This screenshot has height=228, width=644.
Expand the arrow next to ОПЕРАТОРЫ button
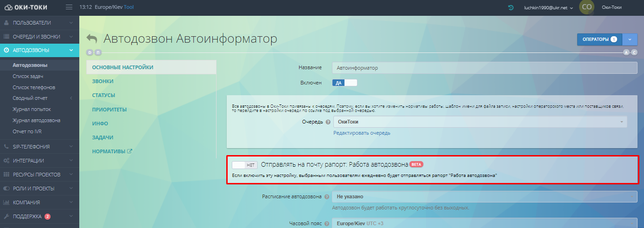(630, 39)
